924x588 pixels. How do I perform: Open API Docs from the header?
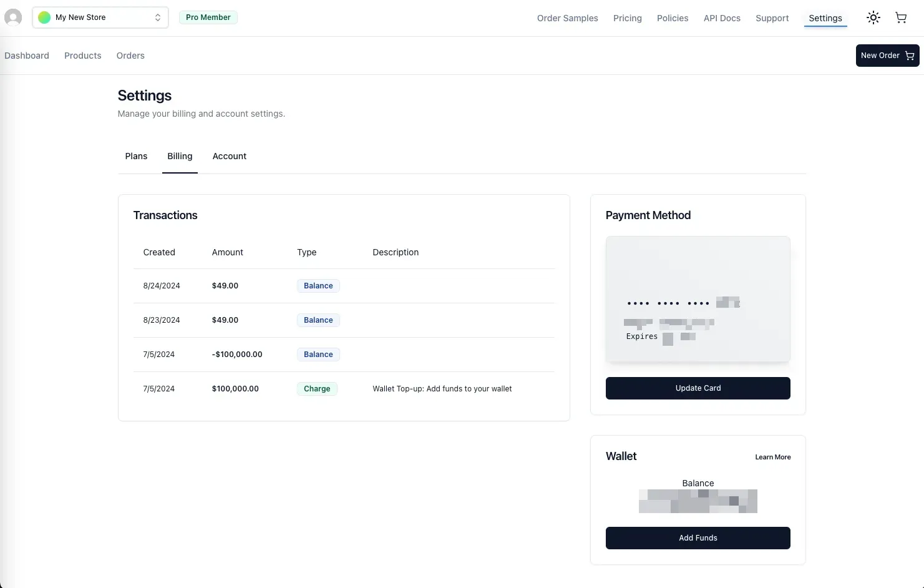(x=721, y=18)
